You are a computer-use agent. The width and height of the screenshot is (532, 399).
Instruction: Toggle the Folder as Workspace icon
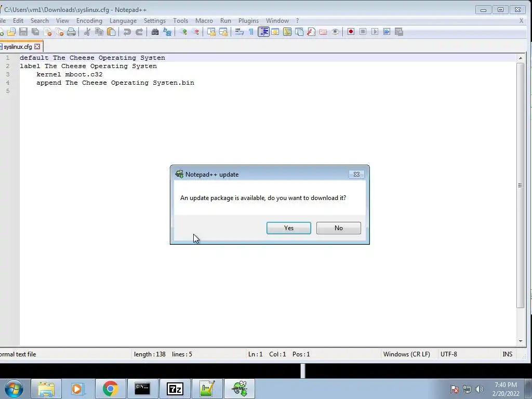pyautogui.click(x=323, y=32)
